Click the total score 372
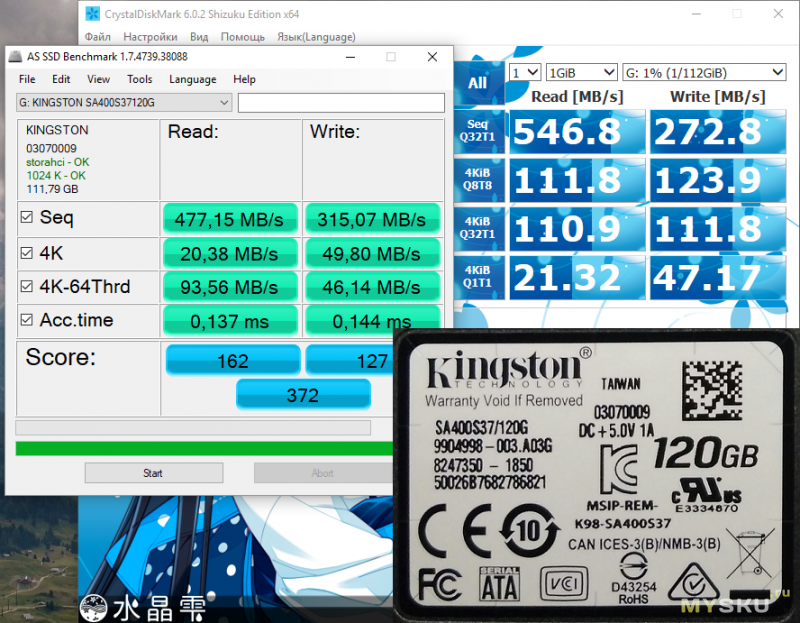This screenshot has height=623, width=800. [x=303, y=395]
